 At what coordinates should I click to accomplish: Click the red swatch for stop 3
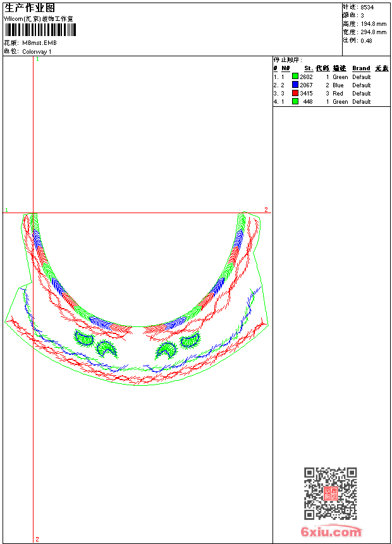click(295, 92)
